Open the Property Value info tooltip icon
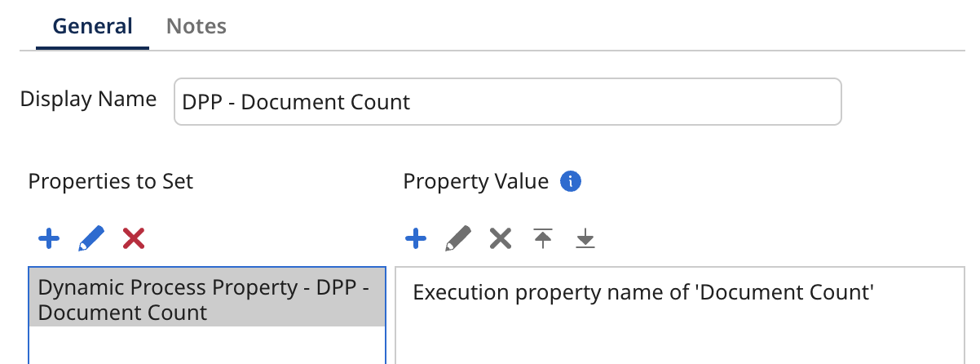Viewport: 980px width, 364px height. pyautogui.click(x=571, y=181)
